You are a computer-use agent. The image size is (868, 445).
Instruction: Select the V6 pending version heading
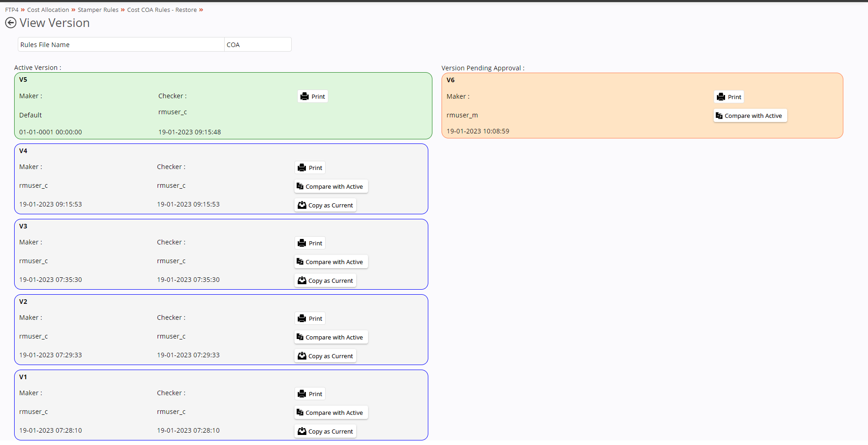tap(451, 80)
